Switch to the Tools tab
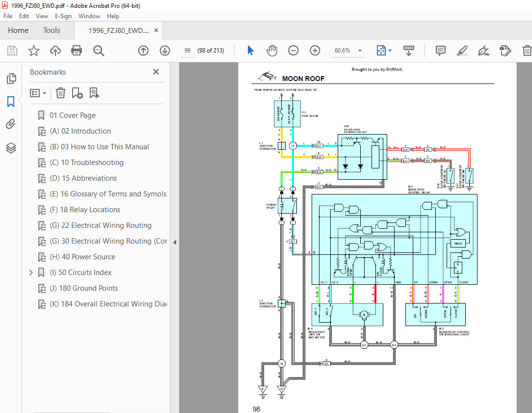Image resolution: width=532 pixels, height=413 pixels. 52,30
